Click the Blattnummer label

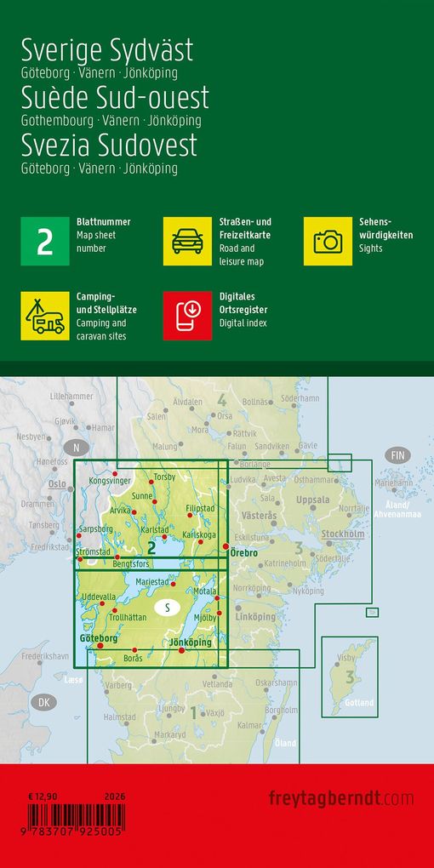coord(104,222)
